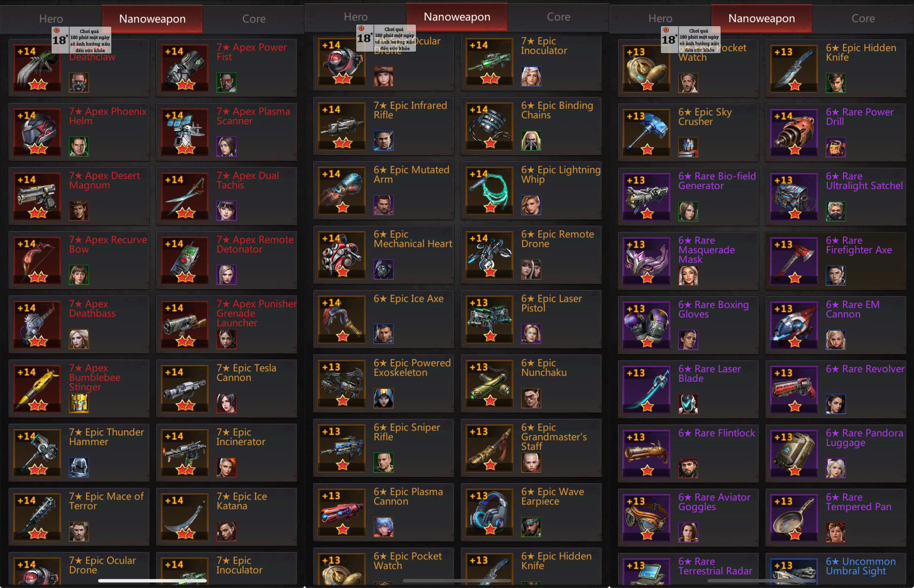View hero portrait under Epic Inoculator in middle panel
The width and height of the screenshot is (914, 588).
pos(531,76)
